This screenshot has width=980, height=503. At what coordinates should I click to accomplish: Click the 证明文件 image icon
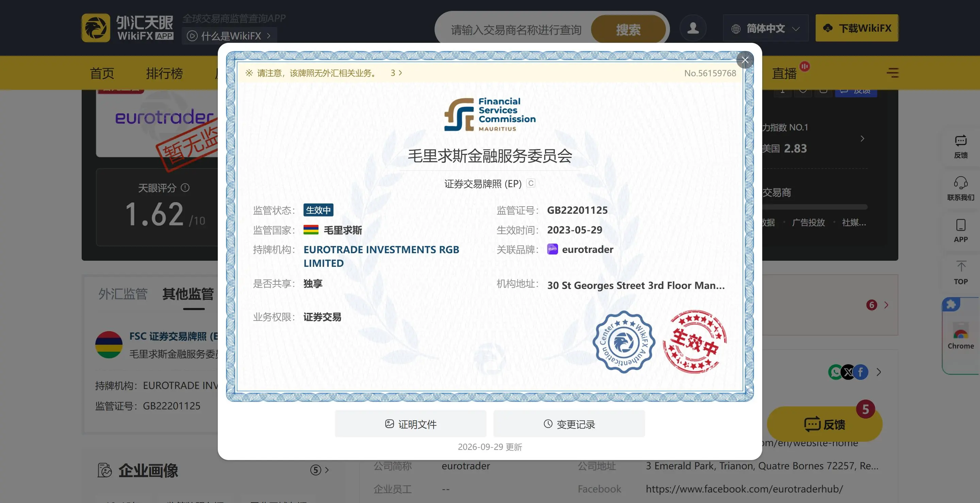[389, 423]
